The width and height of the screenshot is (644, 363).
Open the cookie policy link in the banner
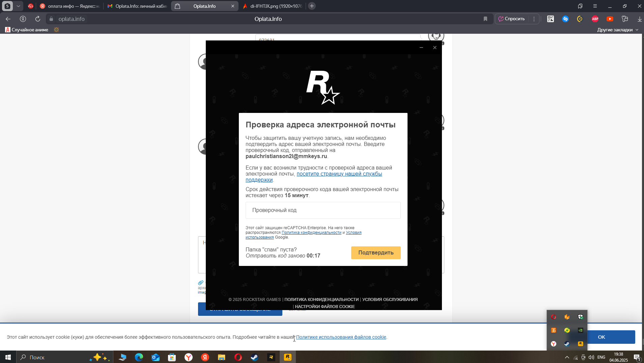pos(341,337)
